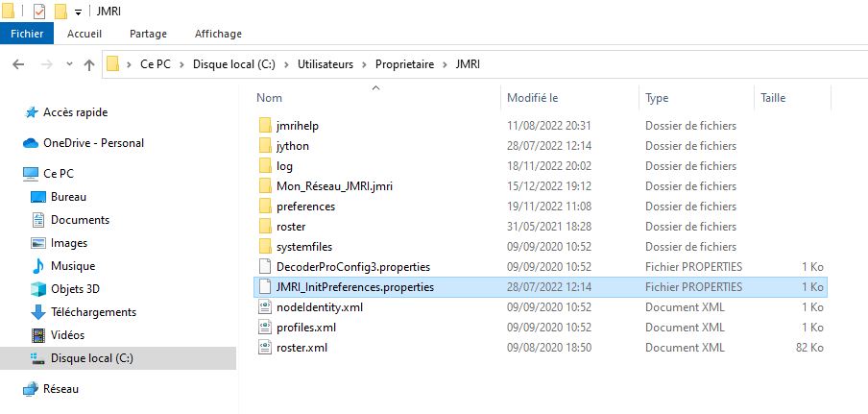Select the profiles.xml file name
This screenshot has width=868, height=414.
point(306,328)
